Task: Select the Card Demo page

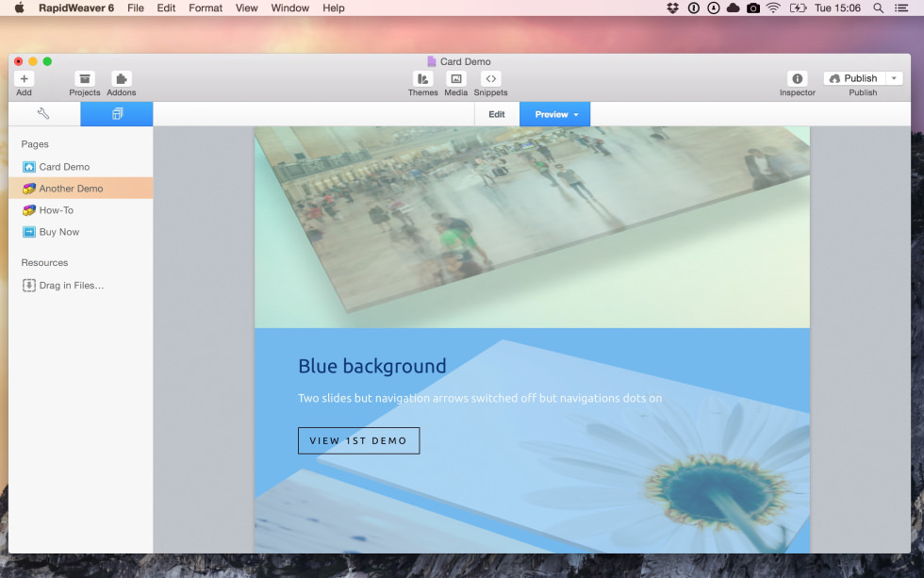Action: click(81, 167)
